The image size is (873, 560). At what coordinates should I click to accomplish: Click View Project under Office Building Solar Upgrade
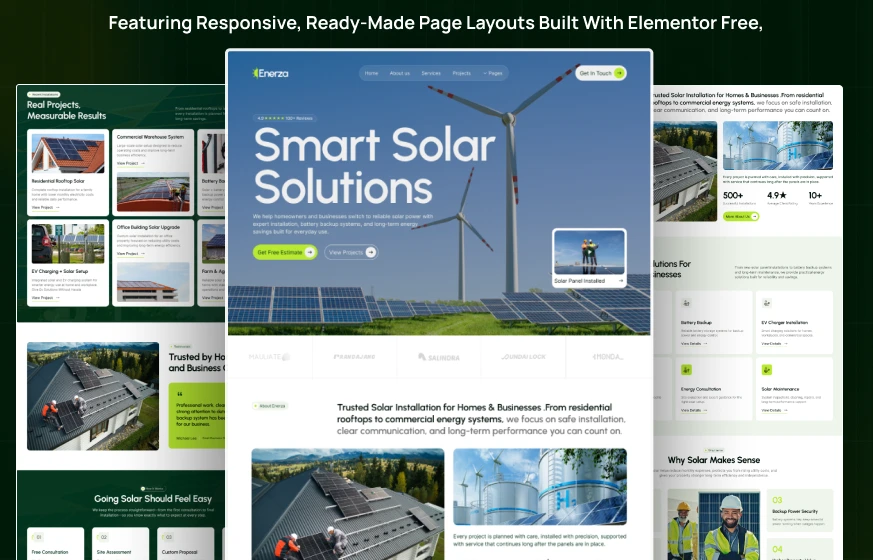131,254
